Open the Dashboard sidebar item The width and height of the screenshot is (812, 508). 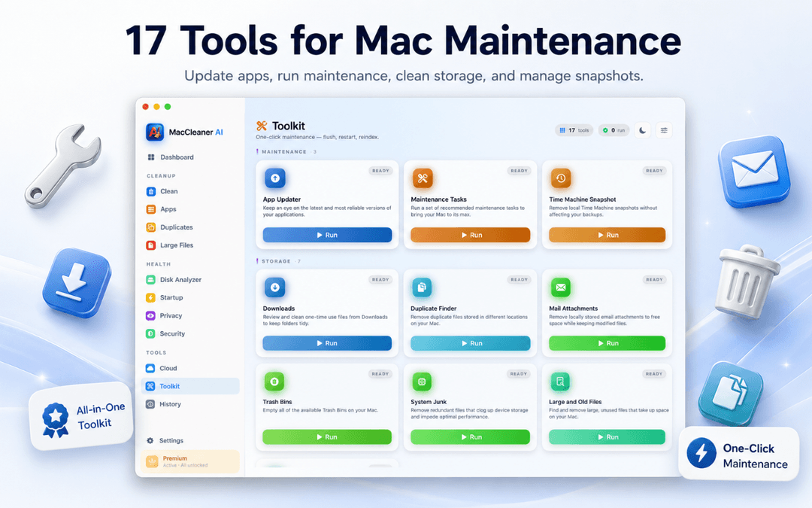(x=190, y=157)
